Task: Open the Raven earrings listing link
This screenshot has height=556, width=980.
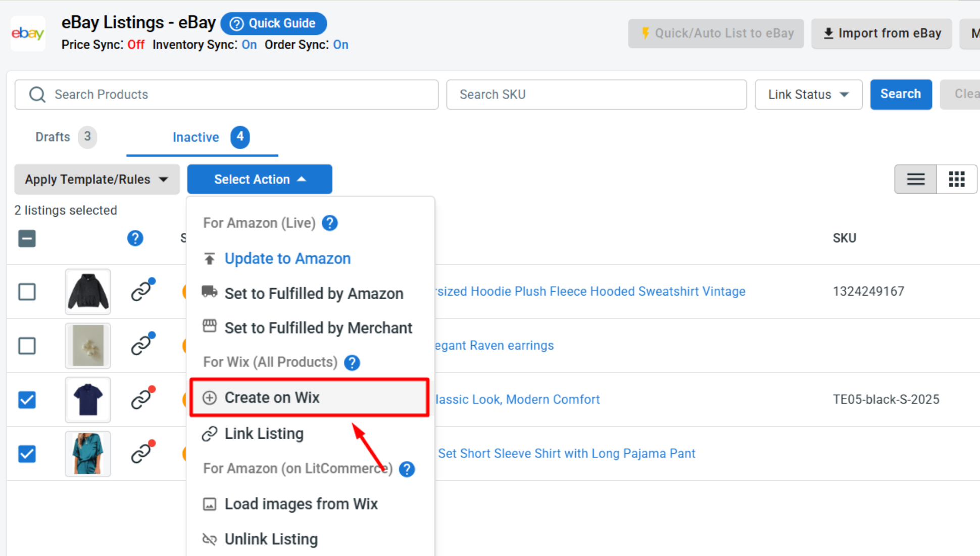Action: tap(494, 346)
